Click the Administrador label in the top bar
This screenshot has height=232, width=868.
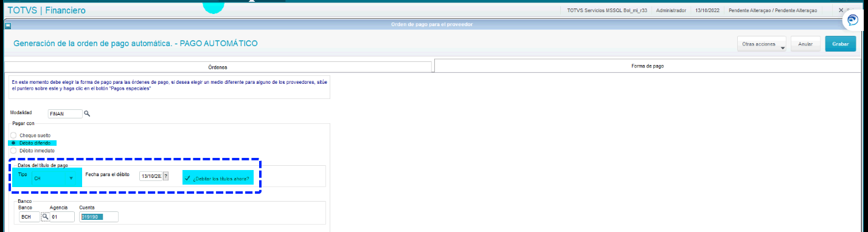click(672, 10)
